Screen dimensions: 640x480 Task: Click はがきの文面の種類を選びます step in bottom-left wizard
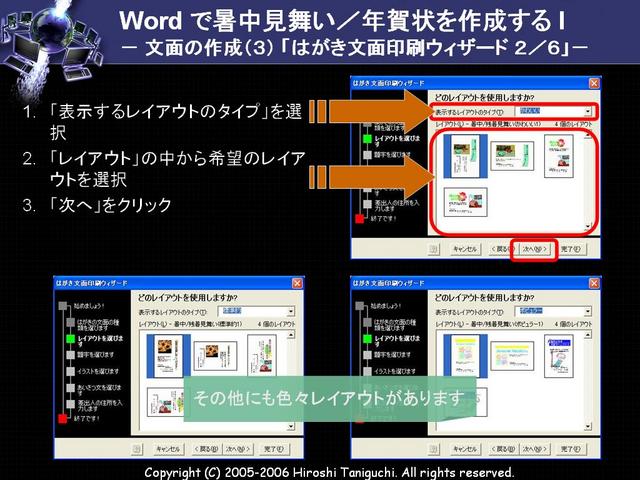(94, 324)
